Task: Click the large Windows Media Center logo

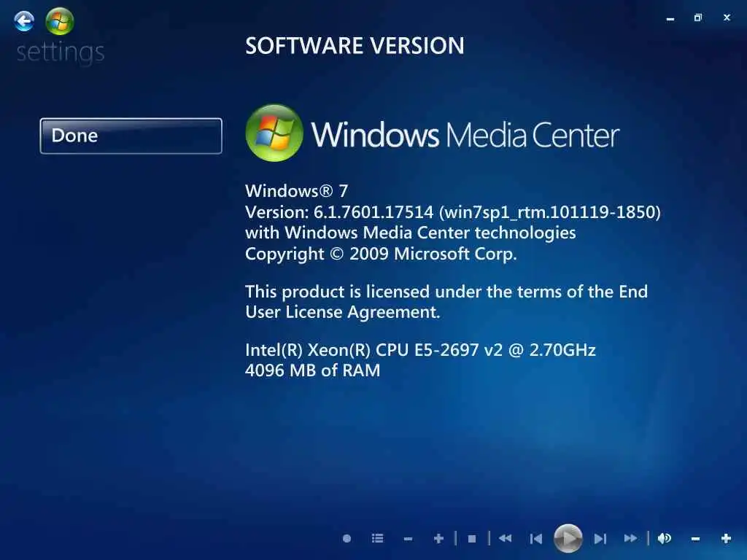Action: point(433,133)
